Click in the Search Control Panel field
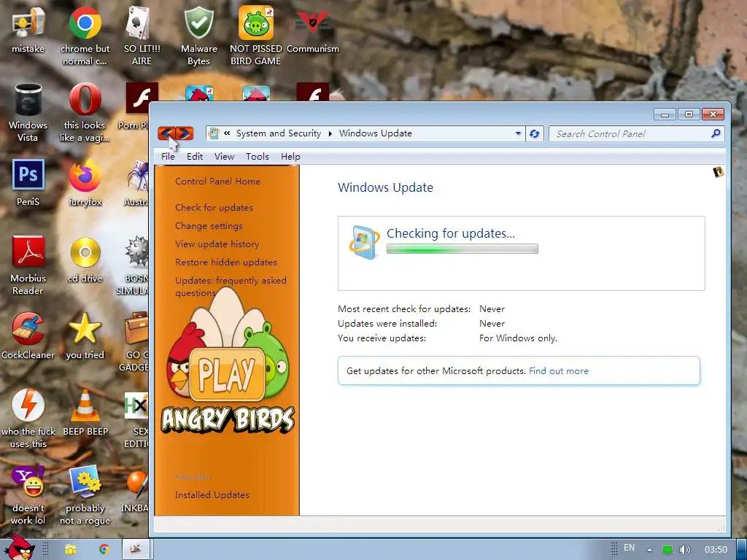 (x=629, y=134)
